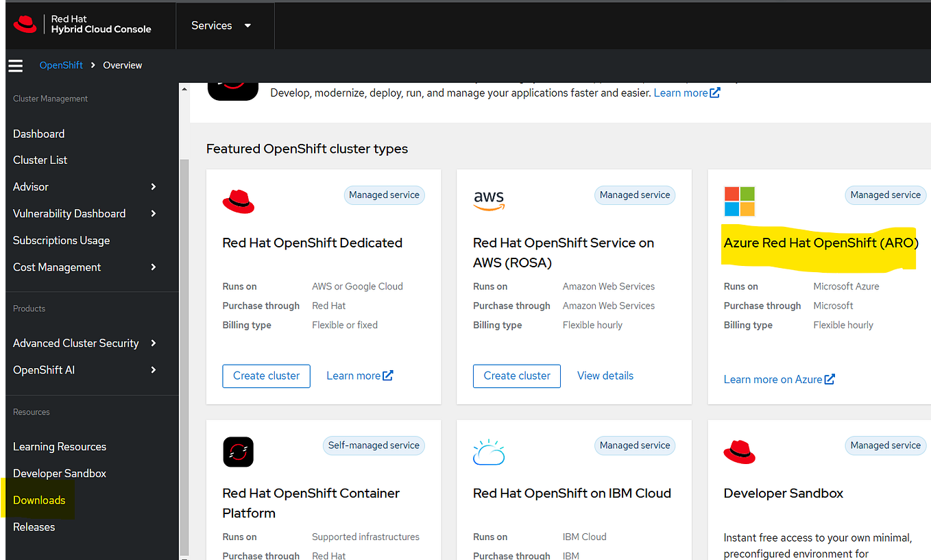Select Dashboard in the sidebar
The height and width of the screenshot is (560, 931).
point(38,134)
